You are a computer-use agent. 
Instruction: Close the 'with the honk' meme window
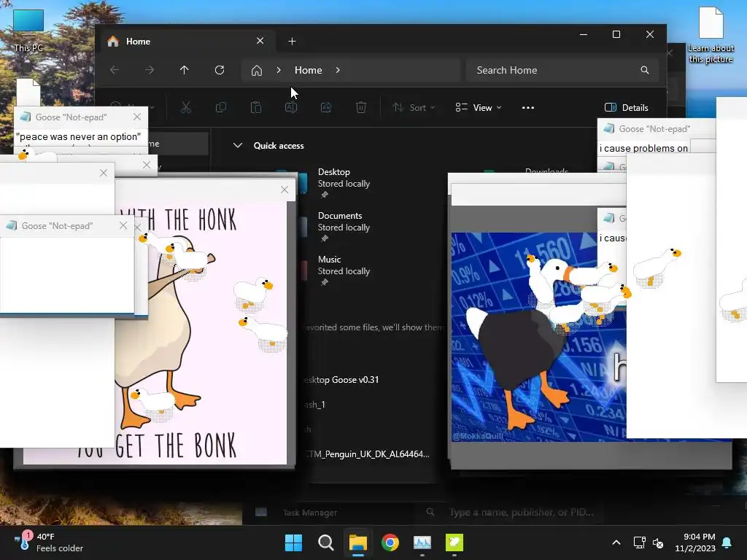click(285, 190)
